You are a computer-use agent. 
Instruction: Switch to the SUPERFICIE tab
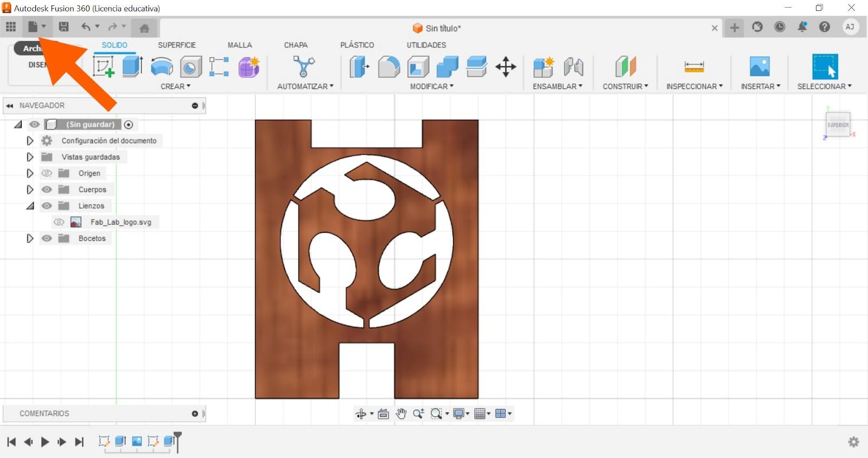click(177, 45)
